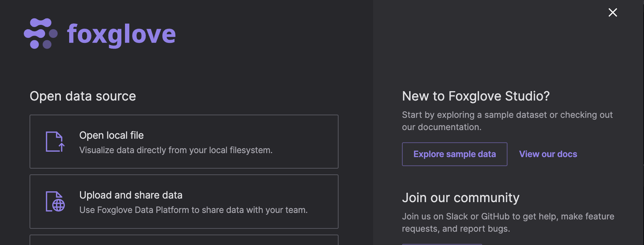Viewport: 644px width, 245px height.
Task: Click the partially visible card below Upload and share data
Action: coord(184,240)
